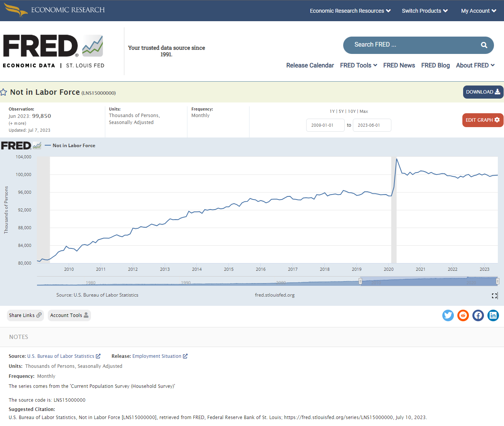
Task: Open My Account dropdown
Action: click(x=479, y=11)
